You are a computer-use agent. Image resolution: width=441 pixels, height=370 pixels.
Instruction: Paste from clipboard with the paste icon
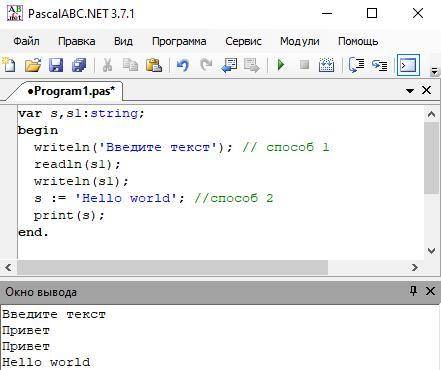(x=154, y=65)
